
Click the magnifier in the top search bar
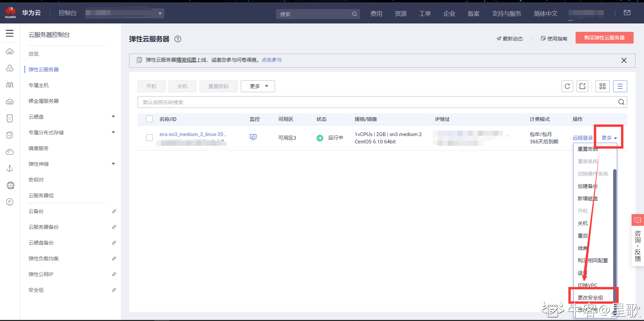click(354, 14)
